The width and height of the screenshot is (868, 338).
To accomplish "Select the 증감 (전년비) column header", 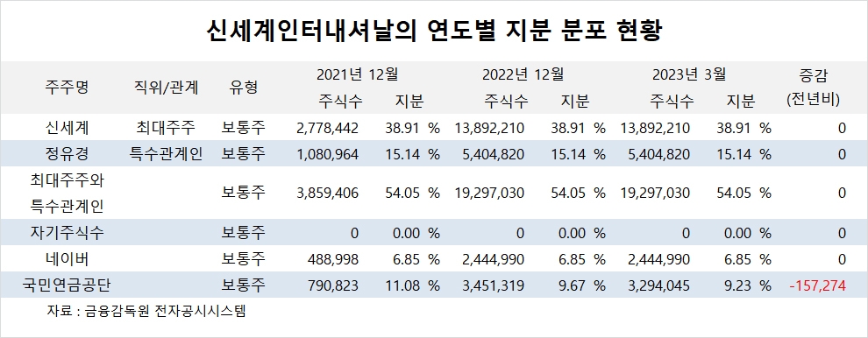I will coord(813,88).
